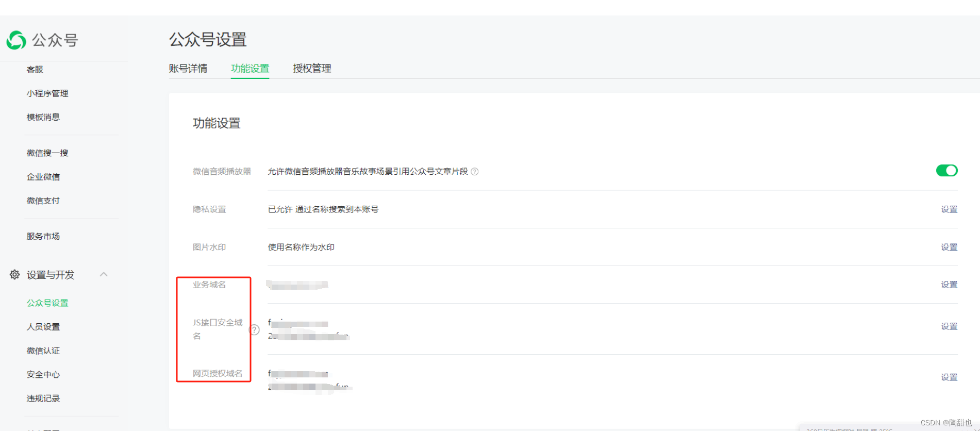Select the 功能设置 tab
The height and width of the screenshot is (431, 980).
[x=250, y=69]
